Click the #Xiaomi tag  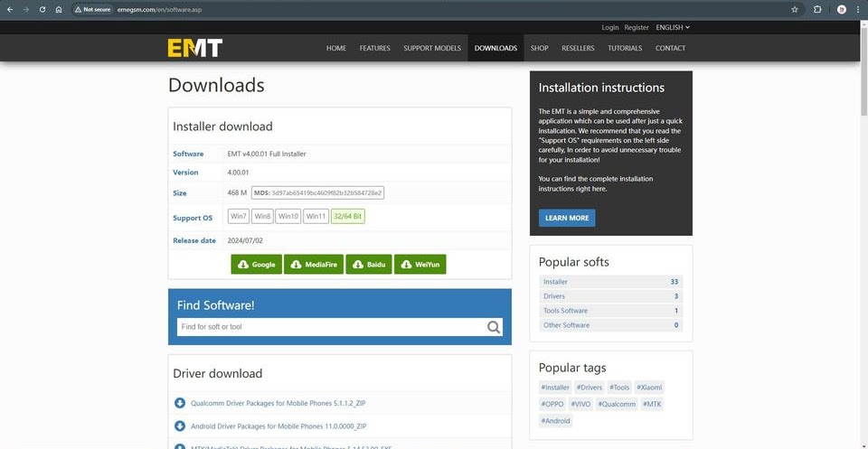[649, 387]
